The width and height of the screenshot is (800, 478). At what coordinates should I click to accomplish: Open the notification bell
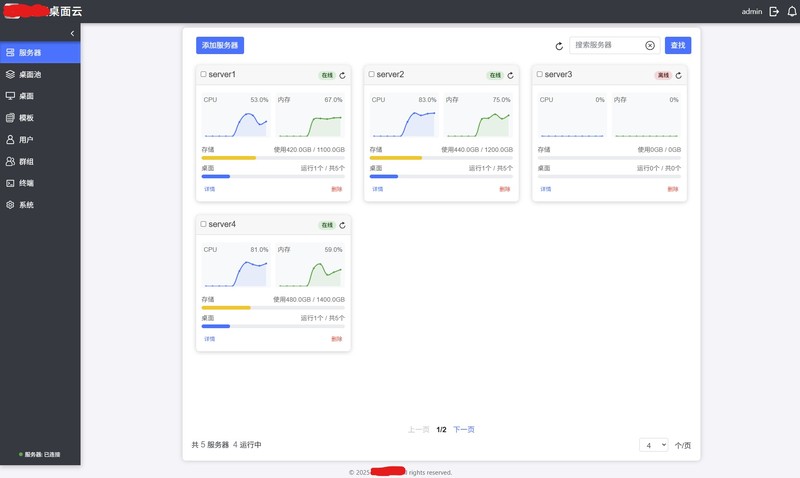792,11
